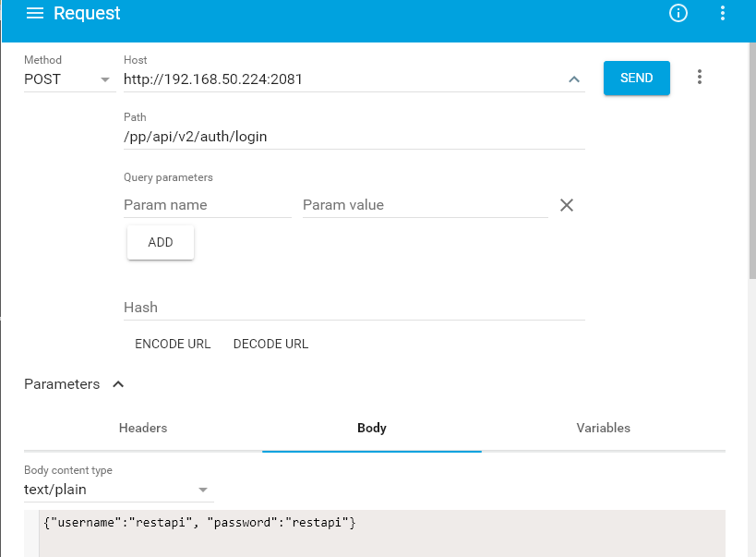Open the text/plain body content type dropdown

[x=118, y=490]
